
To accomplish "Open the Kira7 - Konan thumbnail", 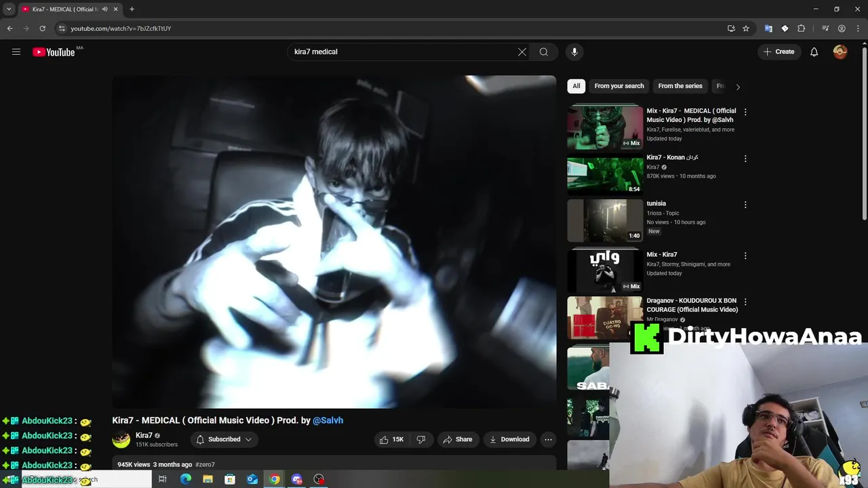I will click(605, 175).
